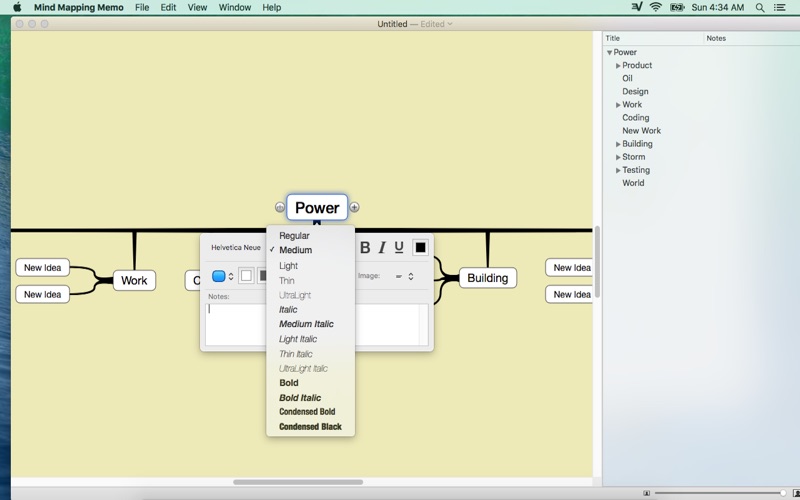Select Design in the outline

635,92
